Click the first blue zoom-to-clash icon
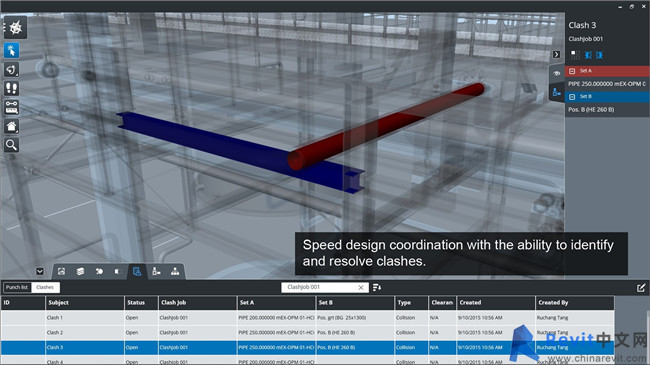 coord(588,55)
